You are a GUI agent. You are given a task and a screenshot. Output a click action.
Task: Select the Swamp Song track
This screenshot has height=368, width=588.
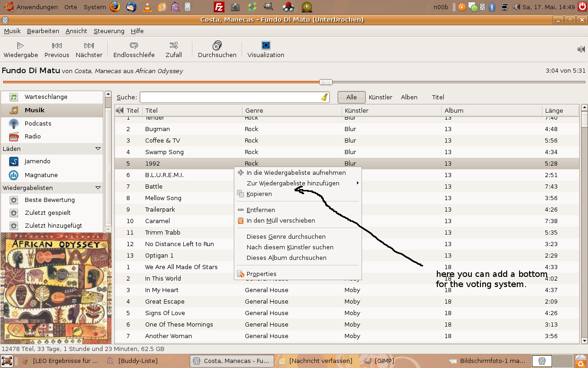point(347,152)
